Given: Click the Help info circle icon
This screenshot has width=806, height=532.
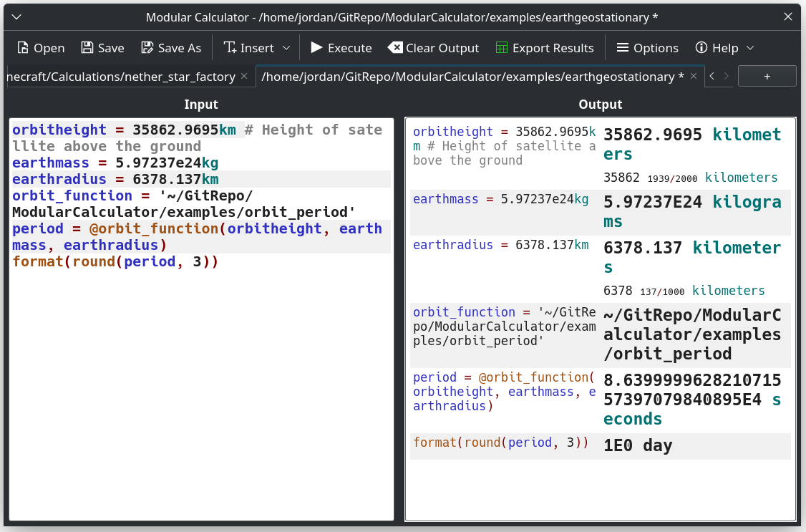Looking at the screenshot, I should (x=701, y=48).
